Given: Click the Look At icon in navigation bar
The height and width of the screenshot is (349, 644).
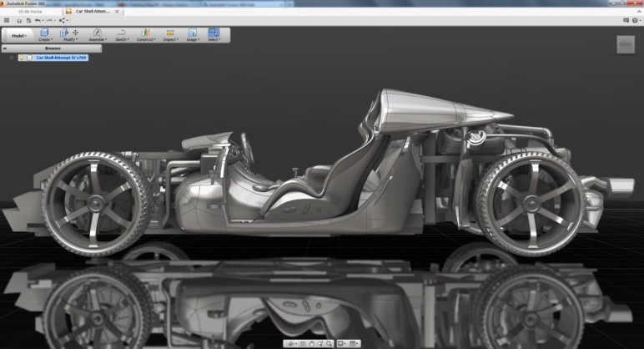Looking at the screenshot, I should [303, 344].
